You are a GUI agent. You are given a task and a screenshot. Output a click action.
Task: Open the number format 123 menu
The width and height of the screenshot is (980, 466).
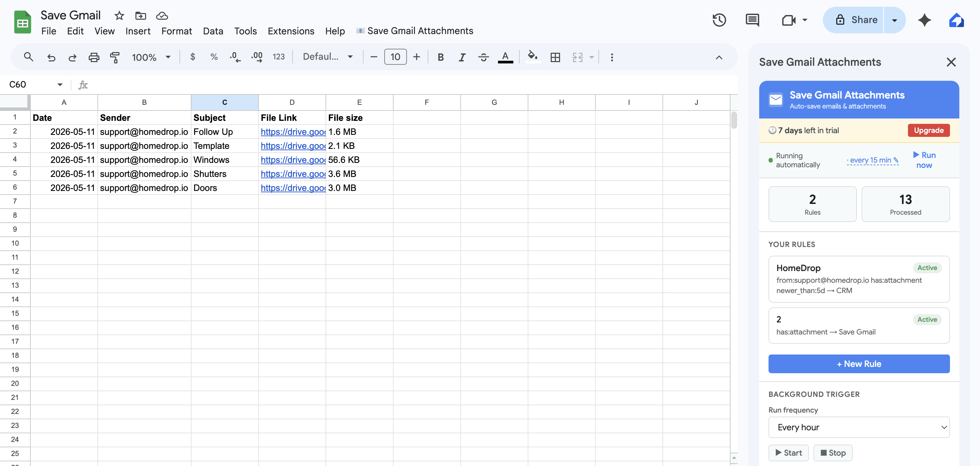pyautogui.click(x=279, y=57)
